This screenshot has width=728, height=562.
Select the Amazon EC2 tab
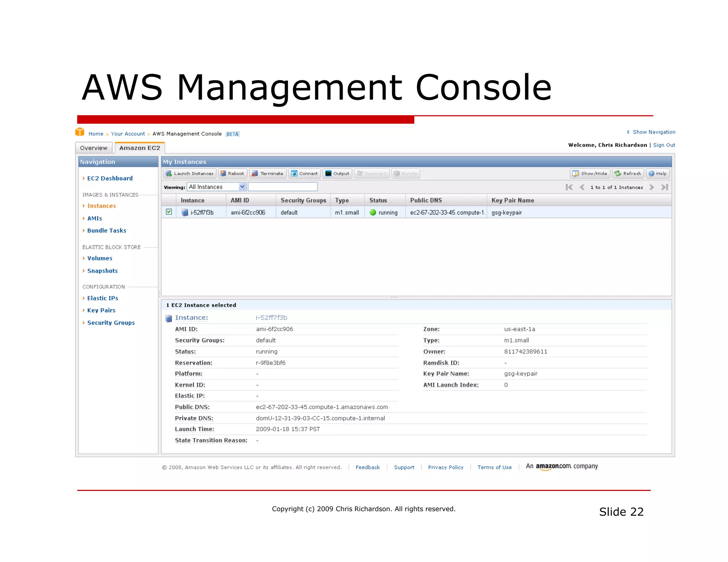(x=140, y=148)
